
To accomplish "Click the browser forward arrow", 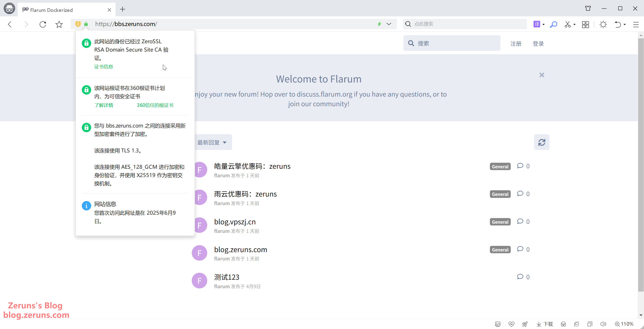I will tap(26, 24).
